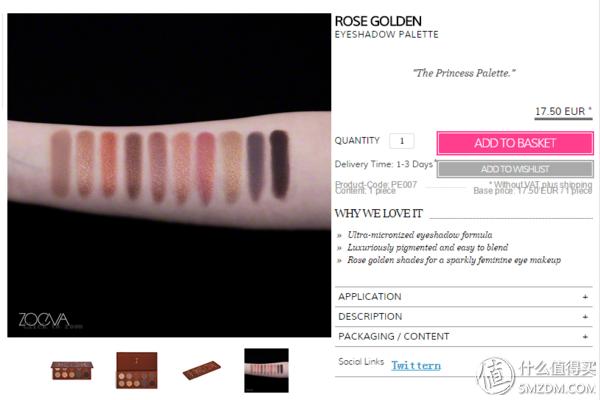The width and height of the screenshot is (600, 400).
Task: Click the bright pink eyeshadow swatch
Action: point(205,167)
